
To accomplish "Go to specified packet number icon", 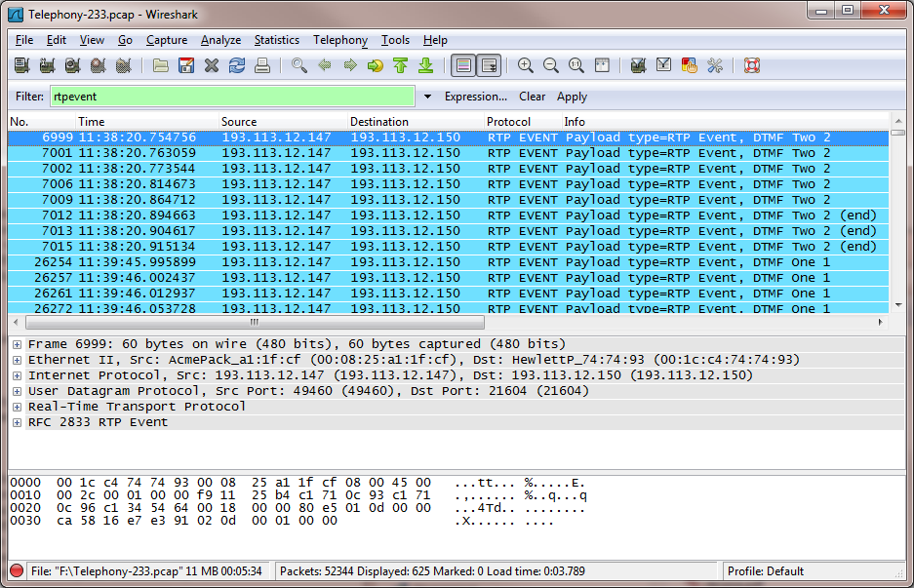I will 376,65.
